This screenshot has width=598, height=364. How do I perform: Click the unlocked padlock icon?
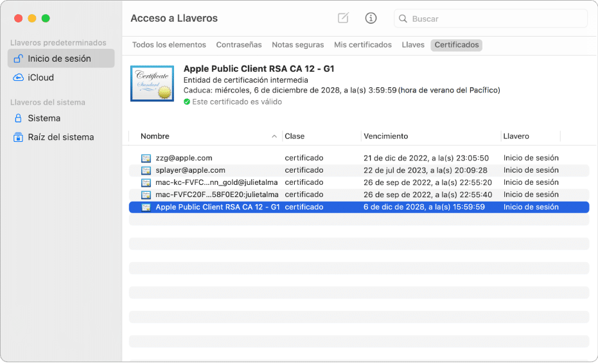(18, 58)
